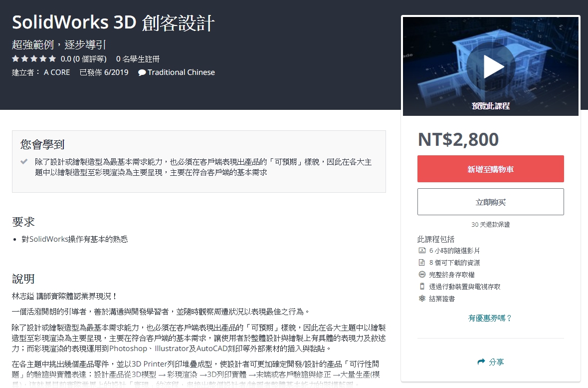Click the 說明 section heading
This screenshot has width=588, height=388.
[23, 279]
